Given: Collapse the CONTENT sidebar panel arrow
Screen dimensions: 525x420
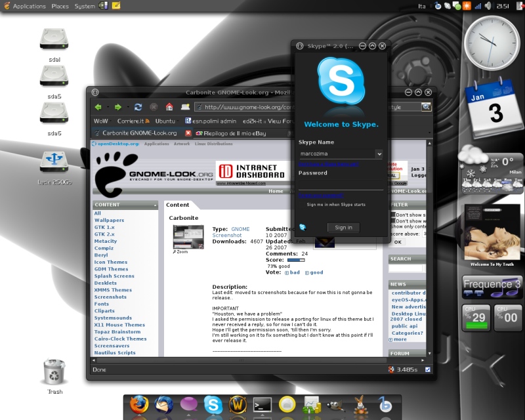Looking at the screenshot, I should tap(155, 205).
